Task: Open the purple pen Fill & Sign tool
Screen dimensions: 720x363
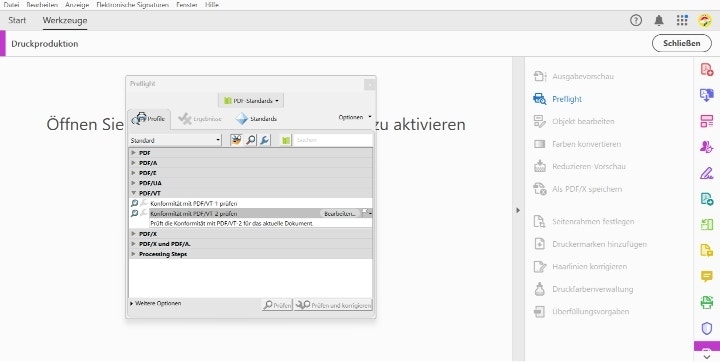Action: click(x=706, y=173)
